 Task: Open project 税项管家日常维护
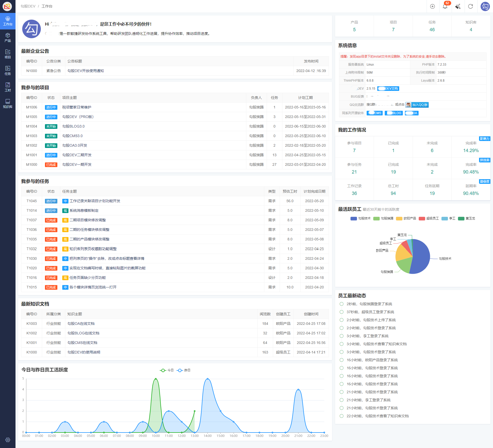(x=77, y=107)
